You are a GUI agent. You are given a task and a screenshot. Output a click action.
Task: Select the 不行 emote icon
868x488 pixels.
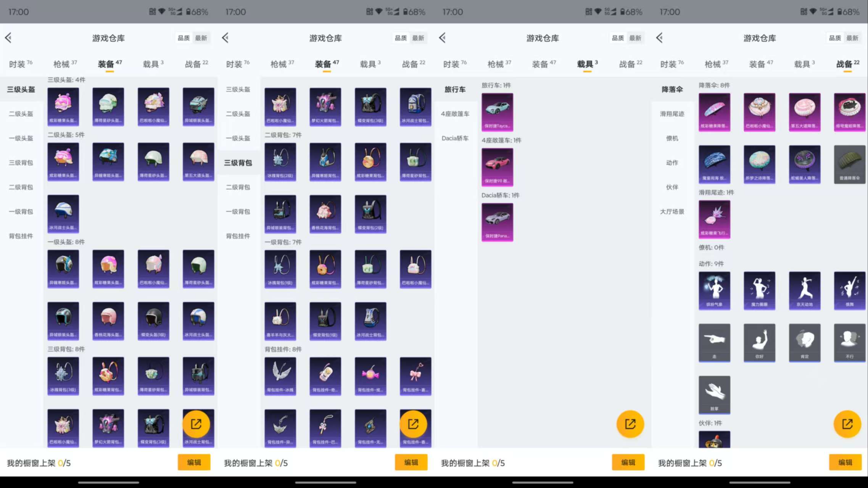[x=850, y=343]
